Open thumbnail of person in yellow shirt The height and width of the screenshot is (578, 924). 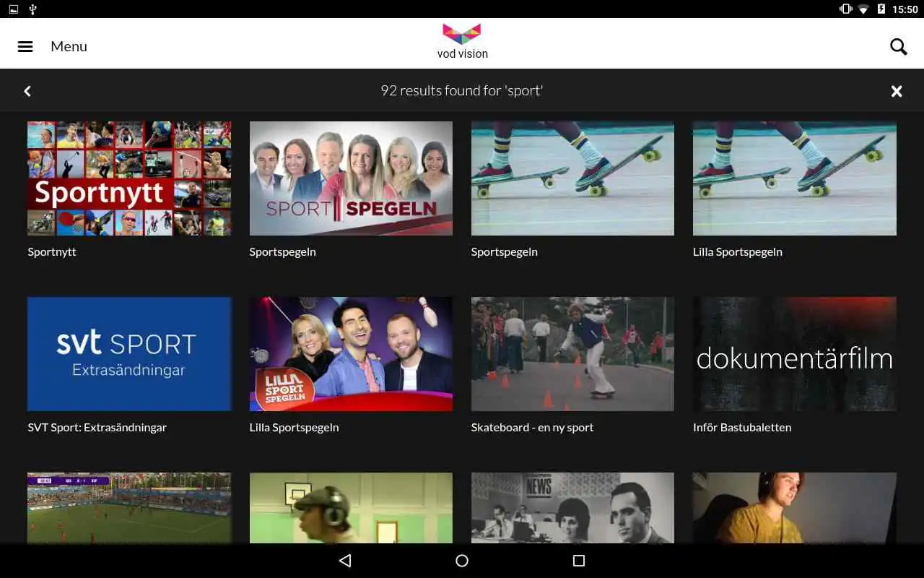(795, 508)
